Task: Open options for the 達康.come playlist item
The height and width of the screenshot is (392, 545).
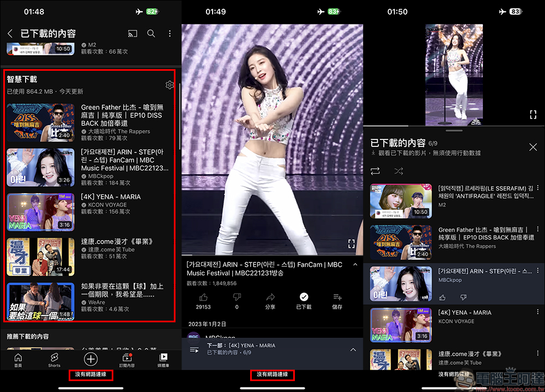Action: click(538, 353)
